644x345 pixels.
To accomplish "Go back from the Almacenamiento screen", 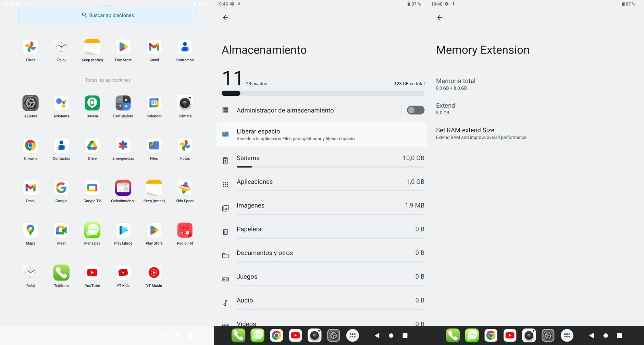I will [225, 18].
